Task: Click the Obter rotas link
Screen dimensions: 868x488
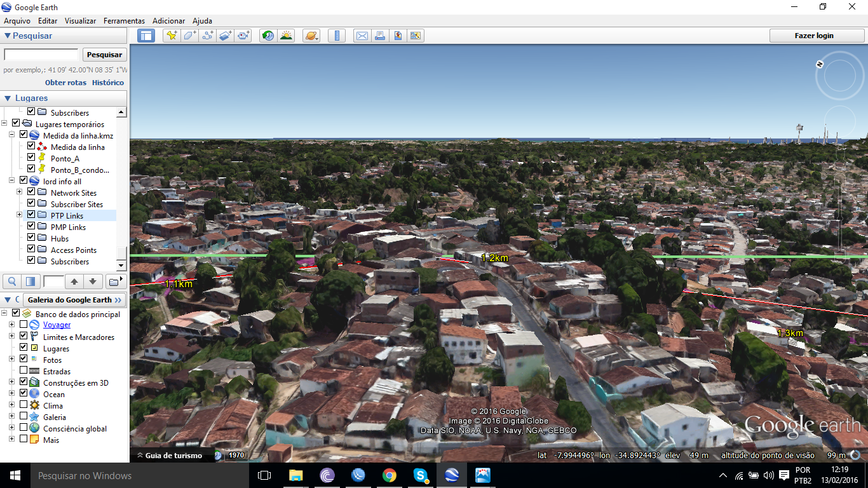Action: (x=65, y=83)
